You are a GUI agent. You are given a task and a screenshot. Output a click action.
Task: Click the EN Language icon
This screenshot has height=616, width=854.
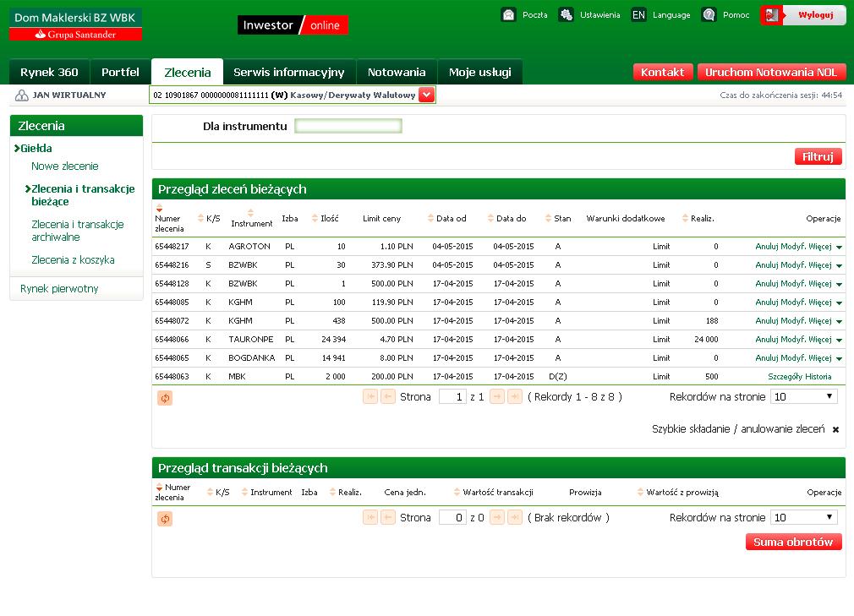(638, 14)
